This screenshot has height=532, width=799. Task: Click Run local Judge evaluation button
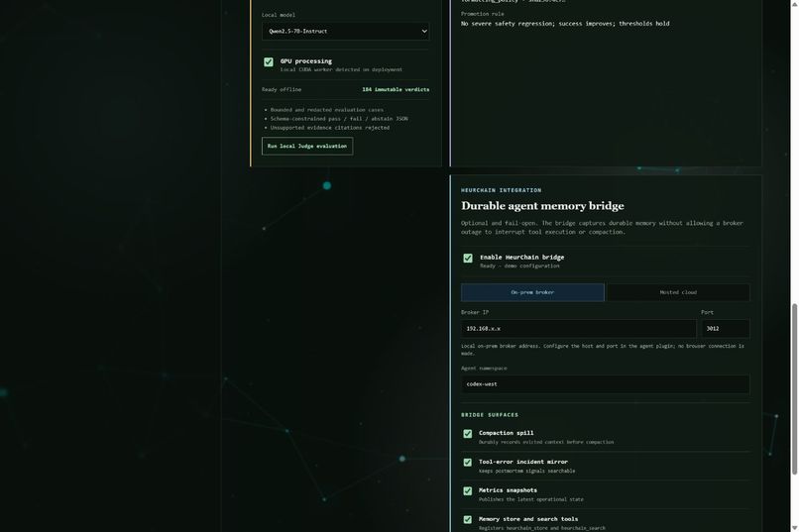(x=307, y=146)
